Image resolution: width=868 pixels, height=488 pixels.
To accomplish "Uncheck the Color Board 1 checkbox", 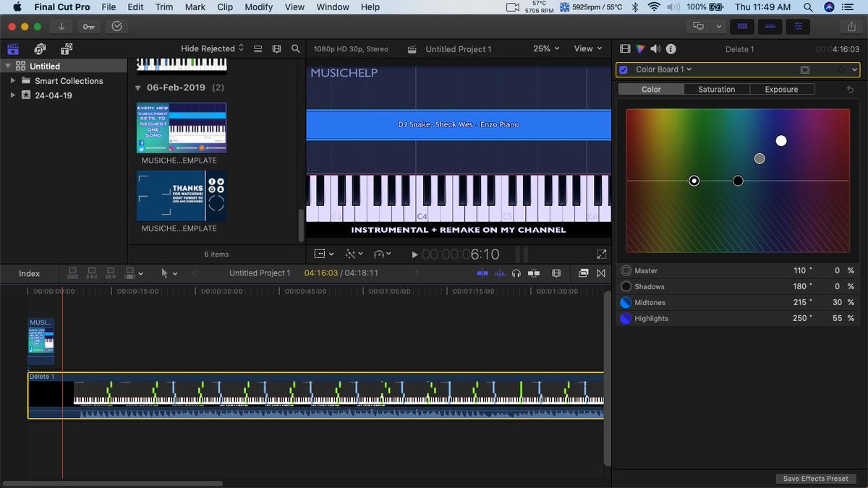I will [624, 69].
